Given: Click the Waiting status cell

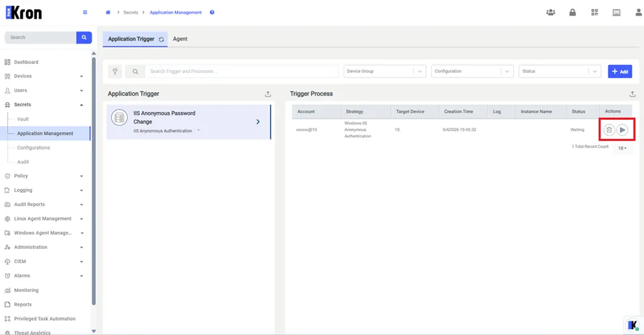Looking at the screenshot, I should [x=577, y=130].
